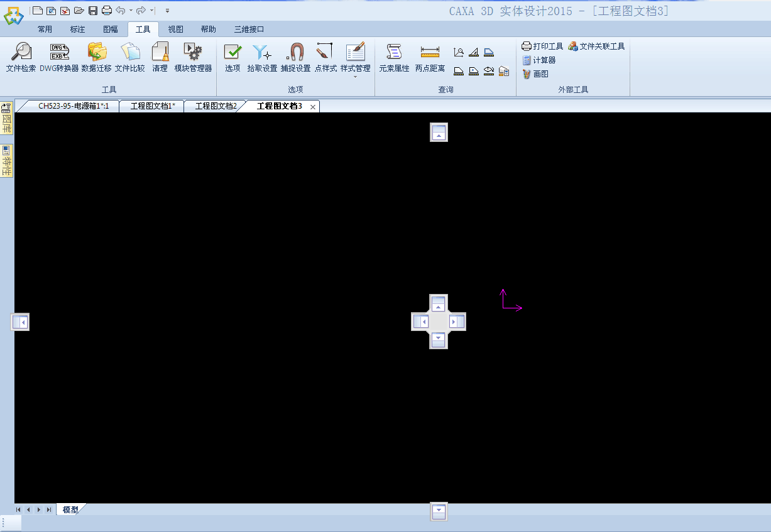Screen dimensions: 771x532
Task: Switch to the 工程图文档1 document tab
Action: click(152, 106)
